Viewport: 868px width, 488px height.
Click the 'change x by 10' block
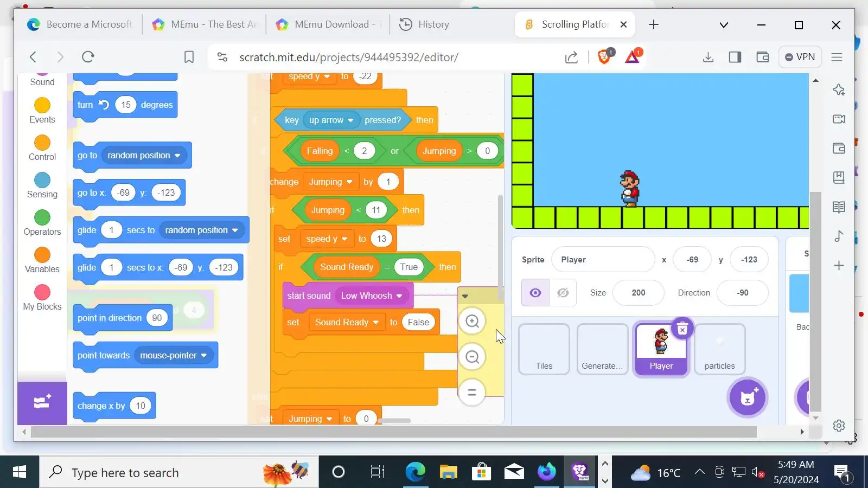click(114, 406)
